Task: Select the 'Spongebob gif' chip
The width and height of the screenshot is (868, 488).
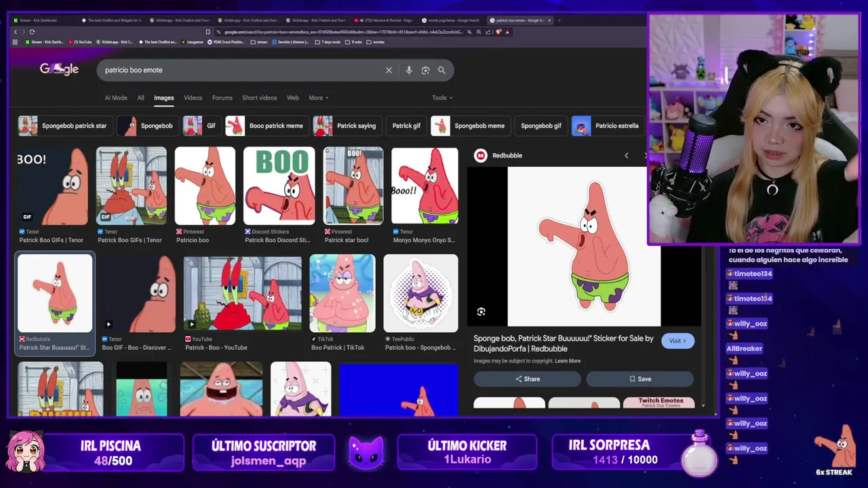Action: (540, 125)
